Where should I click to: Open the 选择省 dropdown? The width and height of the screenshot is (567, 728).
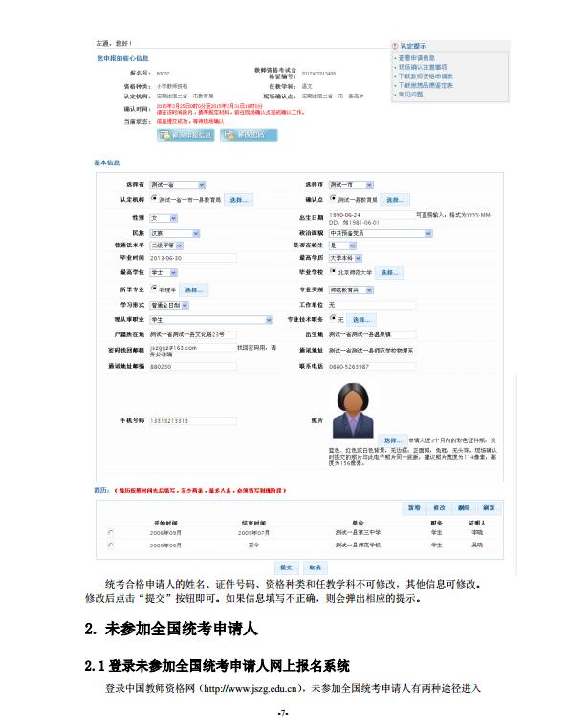pyautogui.click(x=178, y=184)
